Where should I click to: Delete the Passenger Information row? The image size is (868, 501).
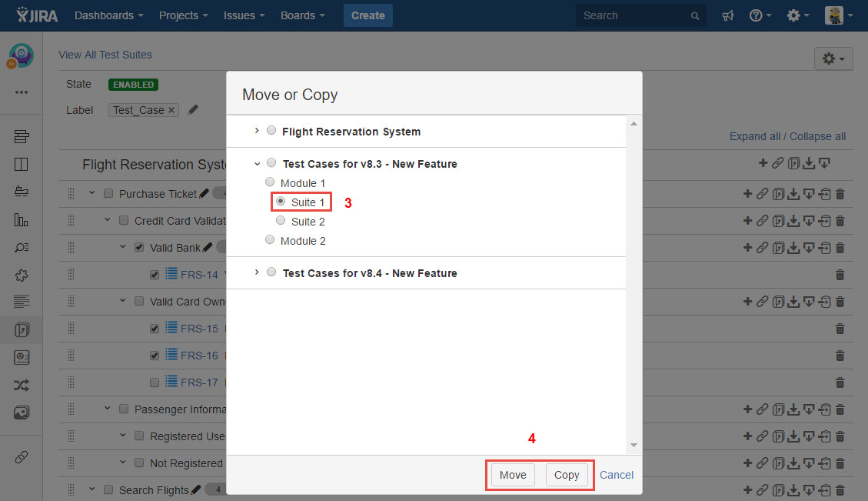pyautogui.click(x=840, y=409)
